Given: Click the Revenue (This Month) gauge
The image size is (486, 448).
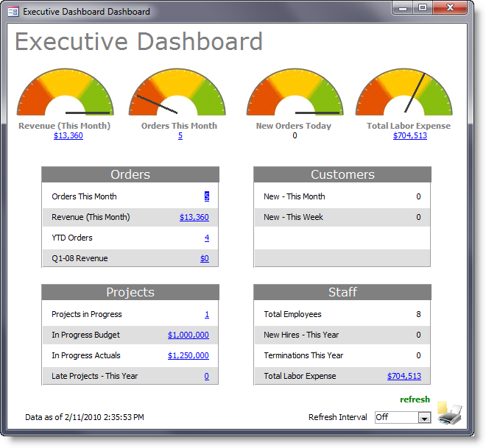Looking at the screenshot, I should click(x=65, y=93).
